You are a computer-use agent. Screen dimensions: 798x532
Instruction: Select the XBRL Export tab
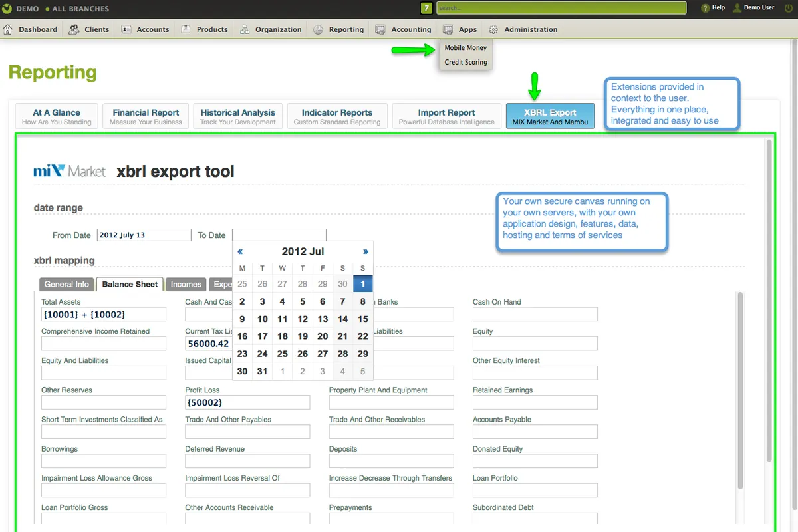pos(550,116)
